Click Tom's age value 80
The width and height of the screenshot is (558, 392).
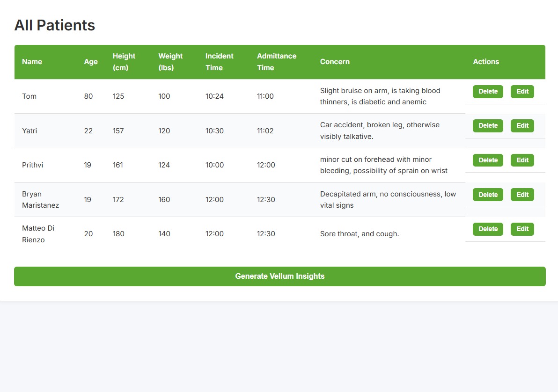(88, 96)
